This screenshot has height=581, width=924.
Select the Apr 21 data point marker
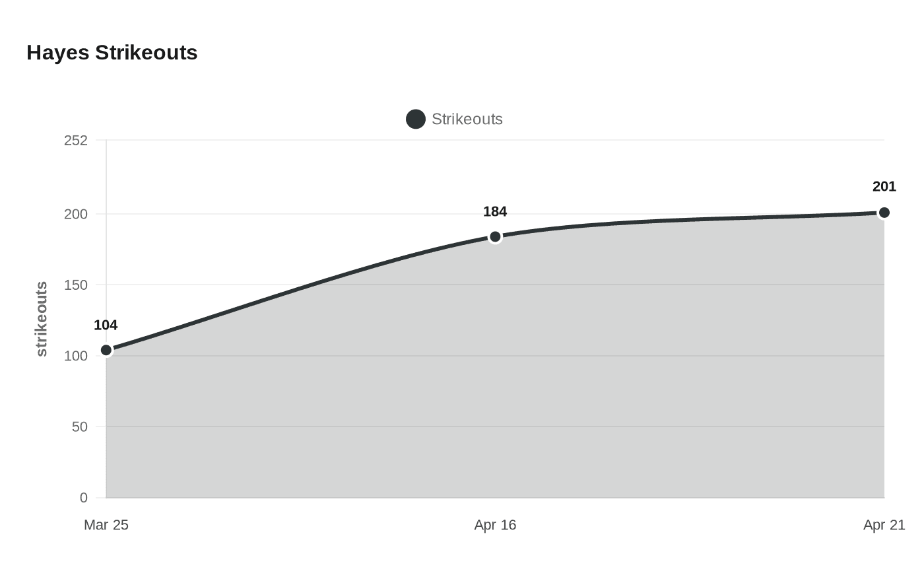point(884,213)
